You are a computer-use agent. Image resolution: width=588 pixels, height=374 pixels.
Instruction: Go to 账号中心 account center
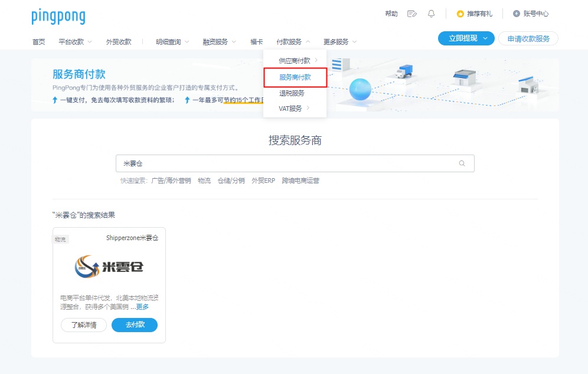[536, 14]
